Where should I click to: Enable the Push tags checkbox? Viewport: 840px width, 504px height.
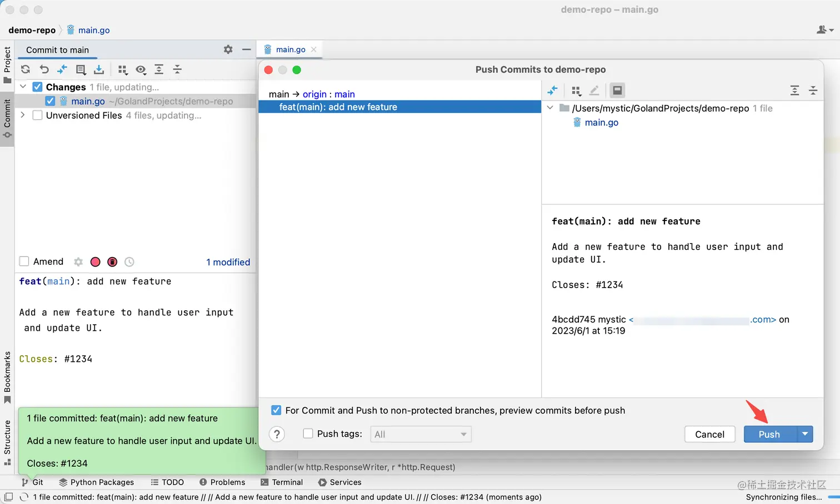pyautogui.click(x=308, y=434)
